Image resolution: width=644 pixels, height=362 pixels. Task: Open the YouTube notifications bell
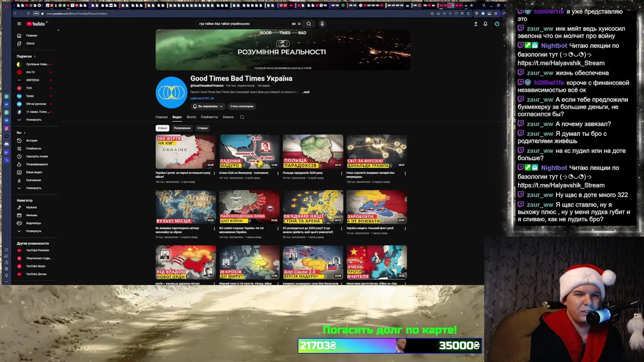click(485, 24)
